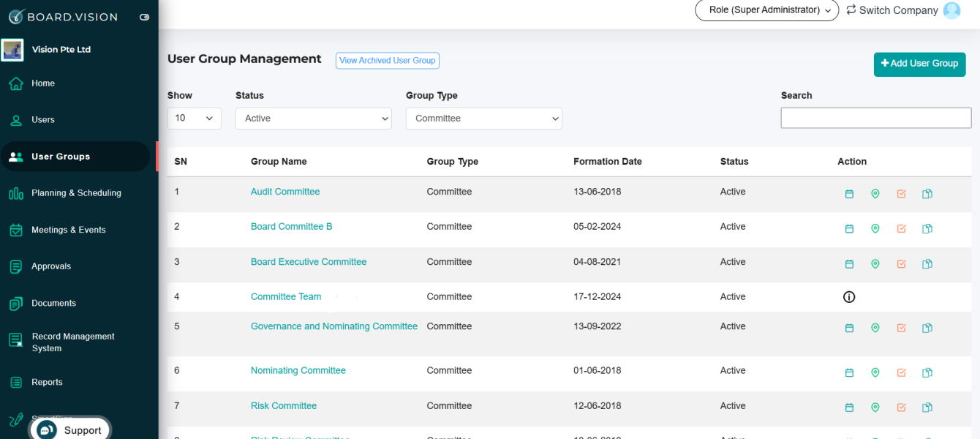Click the location pin icon for Risk Committee
The image size is (980, 439).
[x=875, y=408]
